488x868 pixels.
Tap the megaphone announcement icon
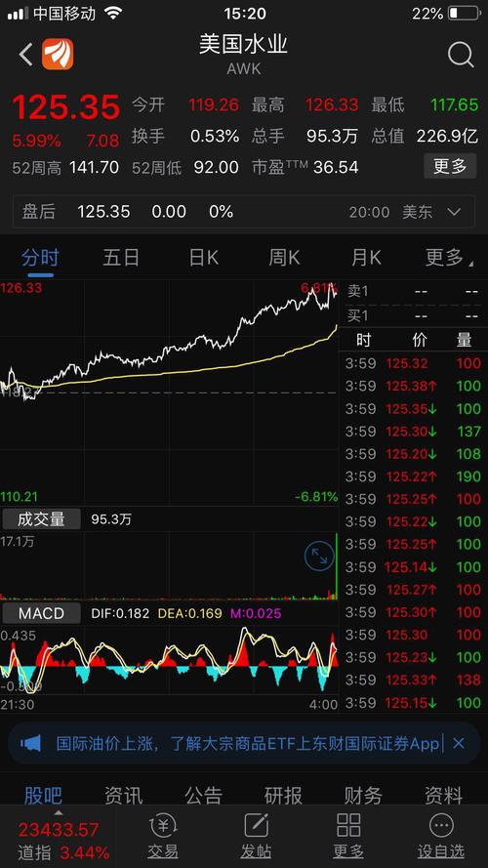point(30,743)
